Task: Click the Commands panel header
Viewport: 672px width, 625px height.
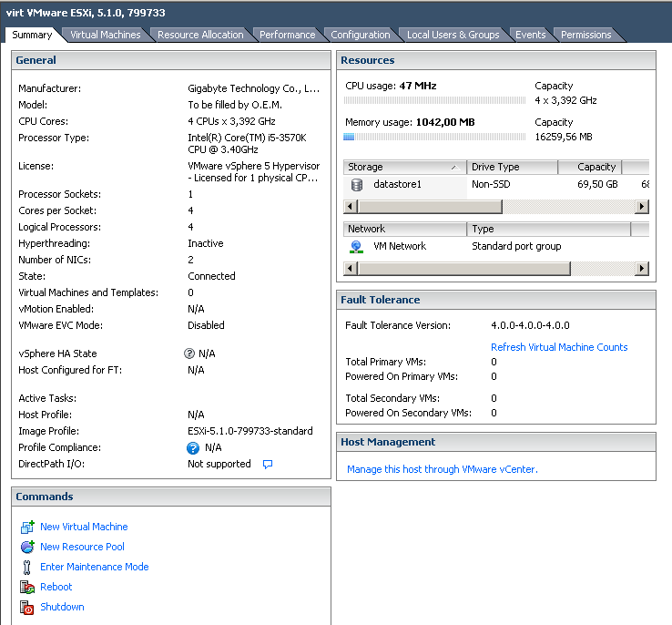Action: [x=171, y=497]
